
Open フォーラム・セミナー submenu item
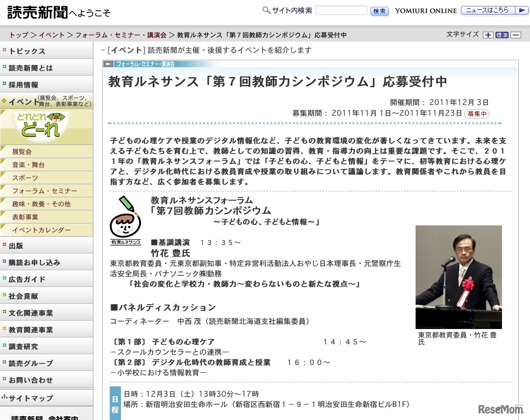coord(46,191)
